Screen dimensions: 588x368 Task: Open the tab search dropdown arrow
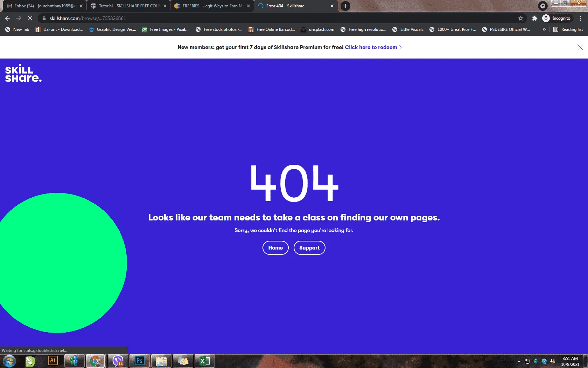pos(543,6)
